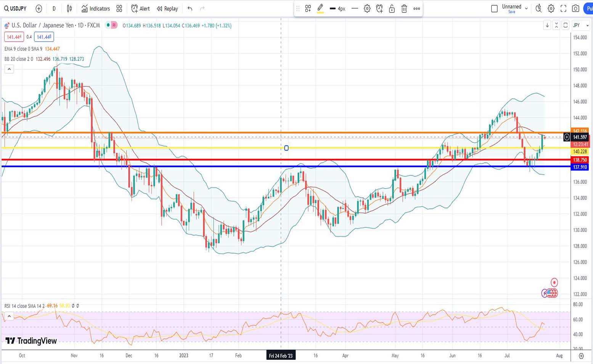Toggle the lock on the selected drawing
This screenshot has height=364, width=593.
coord(392,8)
